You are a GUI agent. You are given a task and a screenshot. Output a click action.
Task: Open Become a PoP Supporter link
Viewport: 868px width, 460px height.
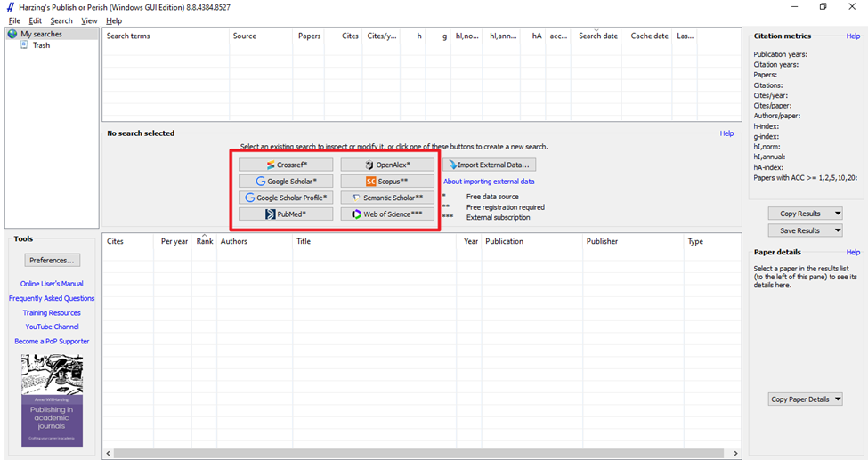[52, 342]
